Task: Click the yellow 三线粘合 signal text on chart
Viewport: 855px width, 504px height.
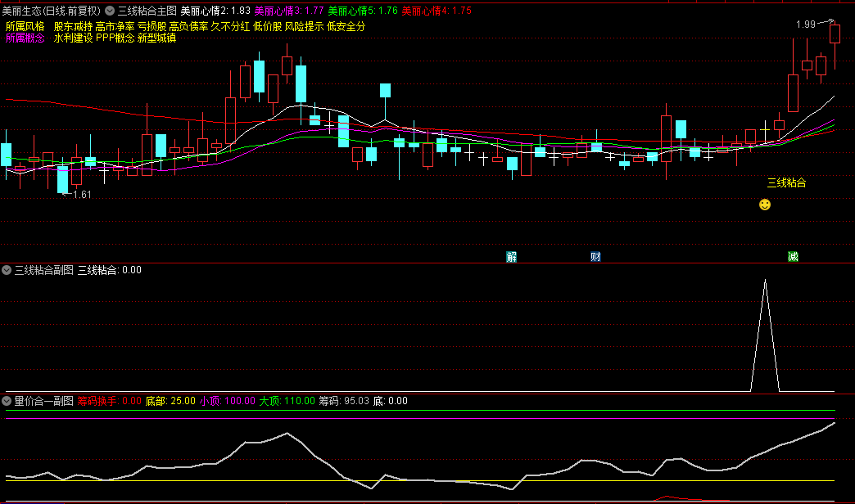Action: [x=786, y=182]
